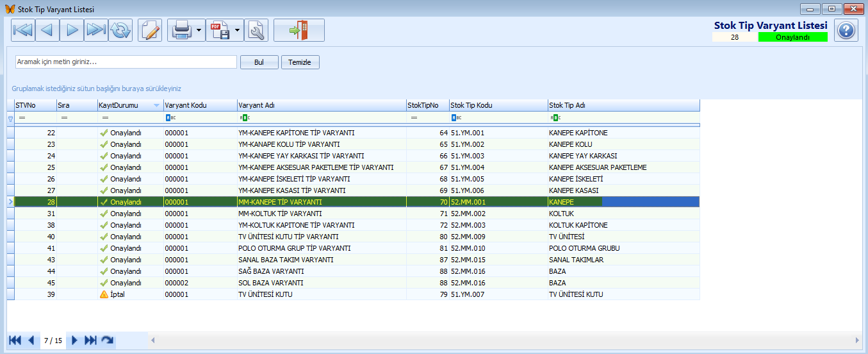Viewport: 868px width, 354px height.
Task: Click the refresh icon in top toolbar
Action: pyautogui.click(x=120, y=30)
